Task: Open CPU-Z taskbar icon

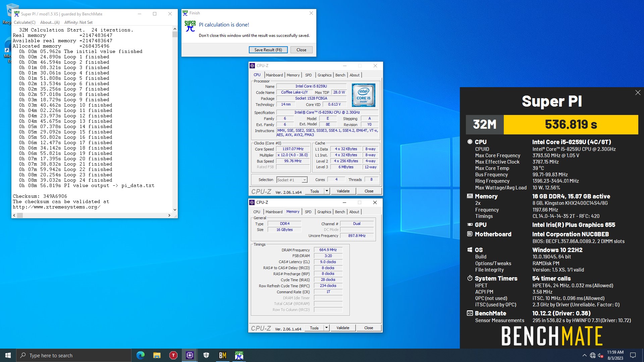Action: 190,355
